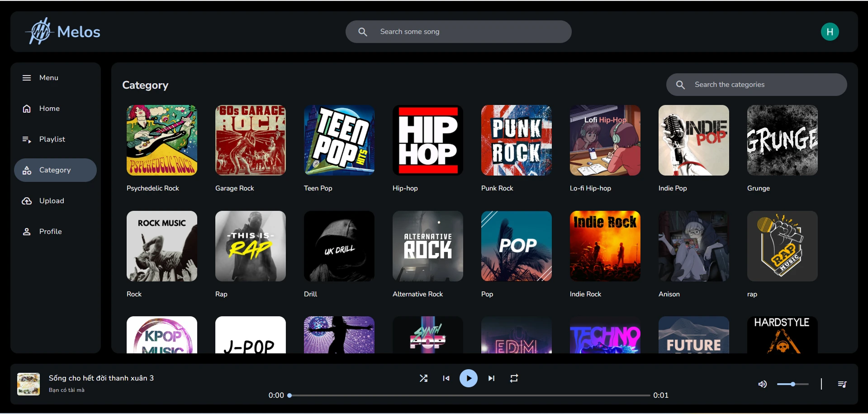Open the Grunge category cover
This screenshot has height=414, width=868.
783,140
